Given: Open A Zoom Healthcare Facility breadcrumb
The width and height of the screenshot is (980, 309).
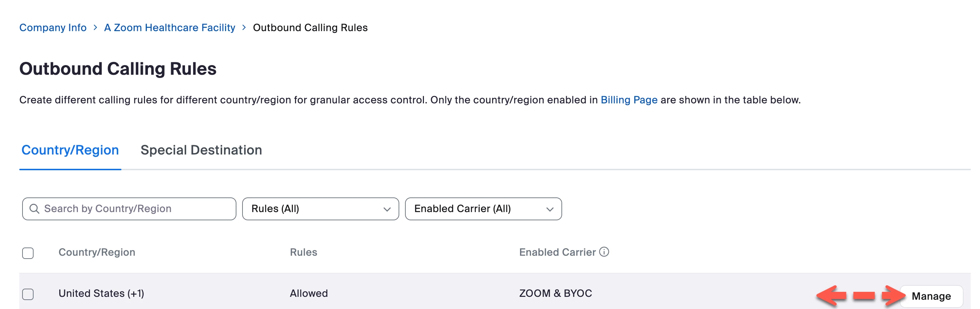Looking at the screenshot, I should tap(170, 28).
